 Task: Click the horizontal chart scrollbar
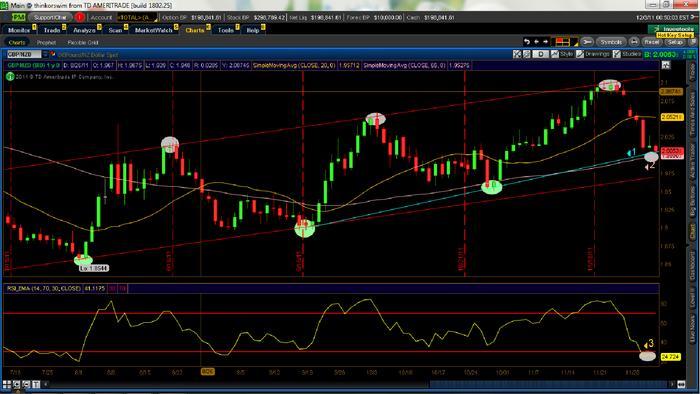(x=358, y=384)
